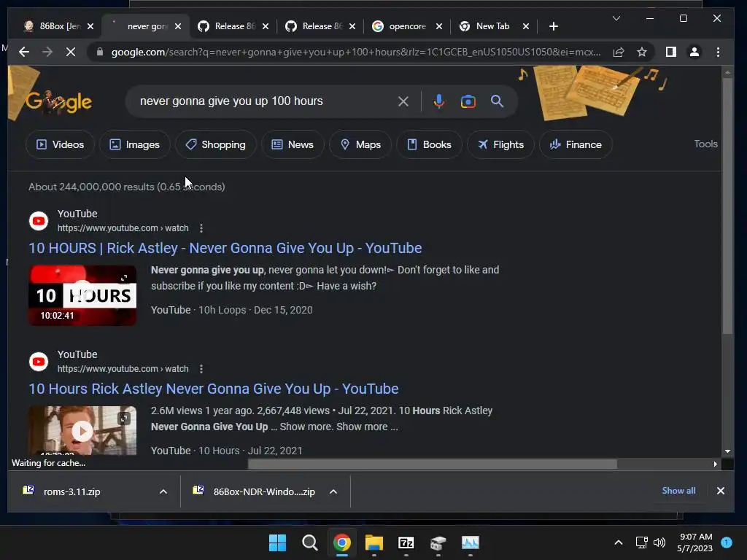The height and width of the screenshot is (560, 747).
Task: Share this page from address bar
Action: coord(619,52)
